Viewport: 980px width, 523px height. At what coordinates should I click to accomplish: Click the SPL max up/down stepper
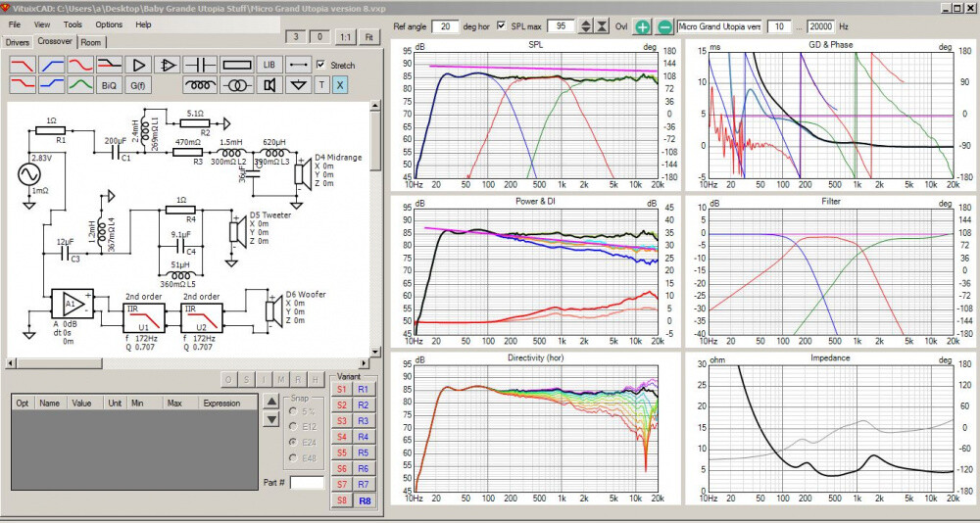coord(586,25)
